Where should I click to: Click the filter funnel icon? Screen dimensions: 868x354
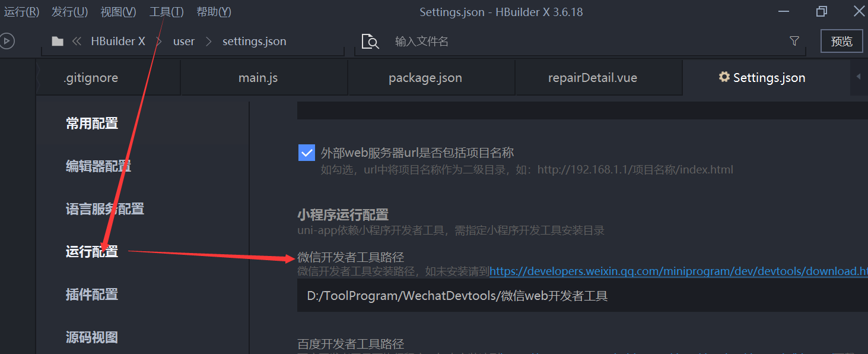794,41
